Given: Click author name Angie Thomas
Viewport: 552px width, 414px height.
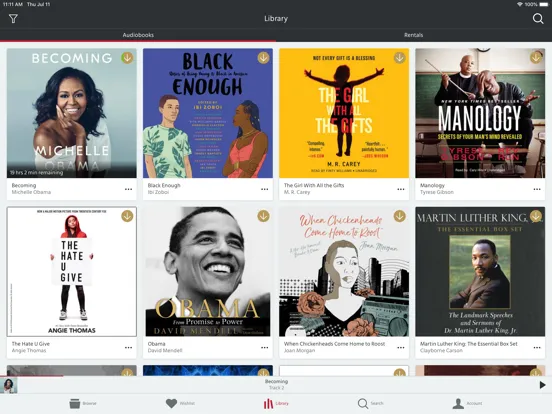Looking at the screenshot, I should 29,351.
